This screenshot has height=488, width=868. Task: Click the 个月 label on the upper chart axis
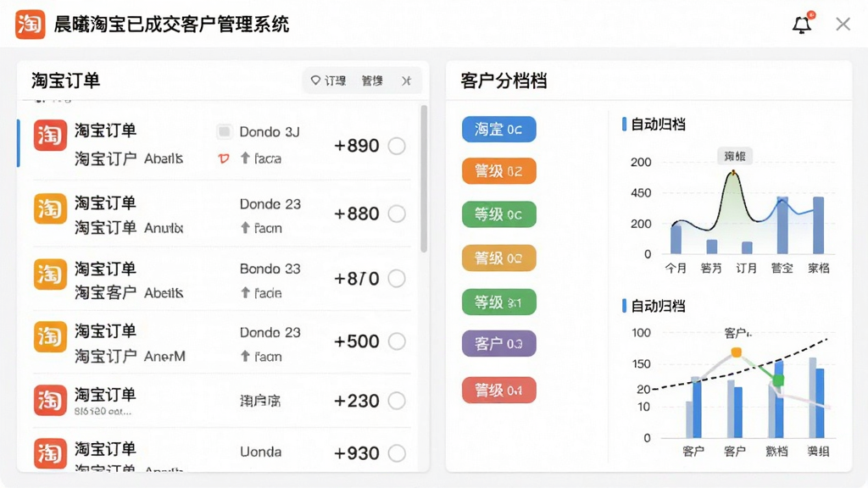[x=676, y=269]
